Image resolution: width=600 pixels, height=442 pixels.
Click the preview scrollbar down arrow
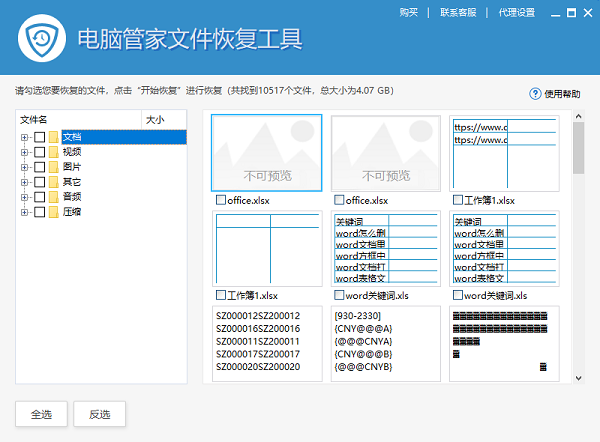coord(579,378)
